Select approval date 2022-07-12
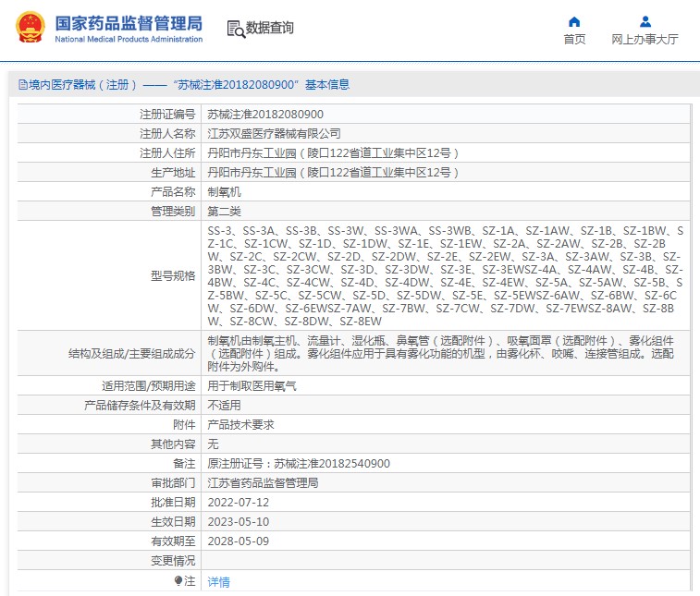Screen dimensions: 700x596 pyautogui.click(x=239, y=503)
